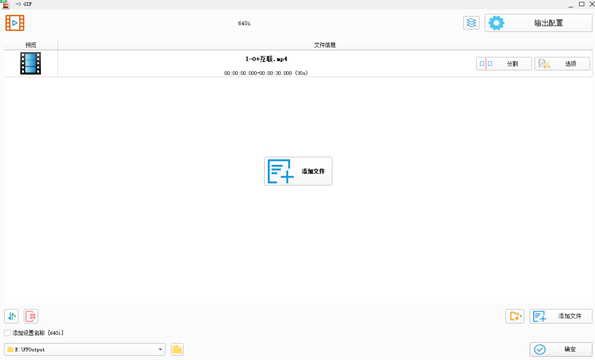Confirm with the 确定 button

(561, 349)
